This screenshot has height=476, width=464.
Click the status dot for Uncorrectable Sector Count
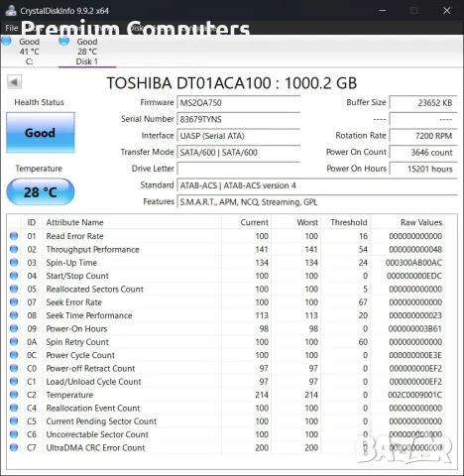[x=14, y=434]
